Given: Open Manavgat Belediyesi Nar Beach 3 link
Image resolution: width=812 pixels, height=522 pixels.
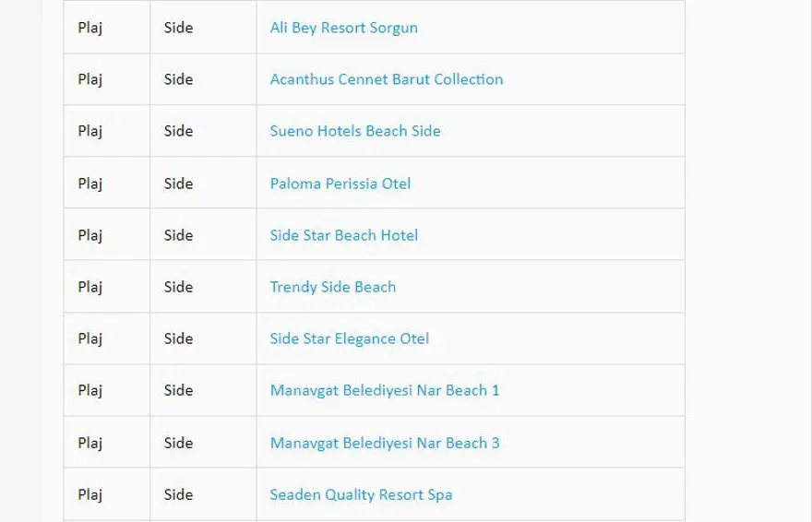Looking at the screenshot, I should click(x=384, y=443).
